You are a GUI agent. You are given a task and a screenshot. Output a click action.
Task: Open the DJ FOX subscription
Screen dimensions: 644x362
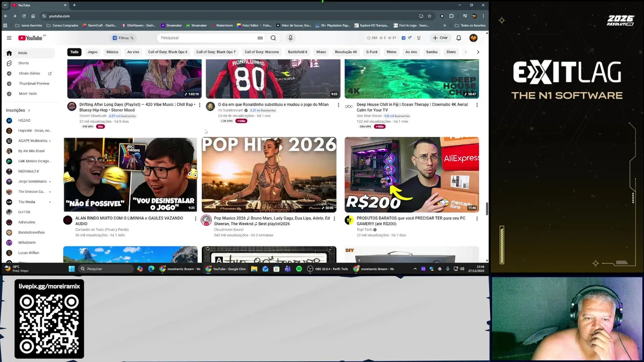(29, 212)
